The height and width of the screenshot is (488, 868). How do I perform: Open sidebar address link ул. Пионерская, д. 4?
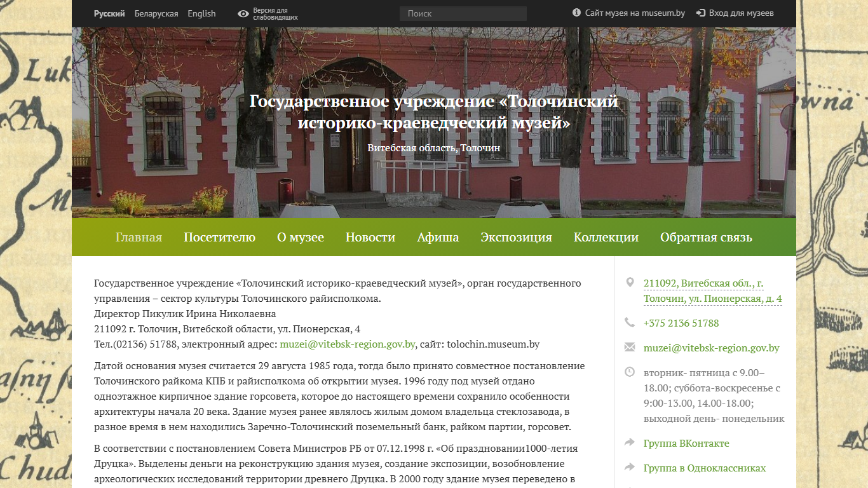point(713,291)
